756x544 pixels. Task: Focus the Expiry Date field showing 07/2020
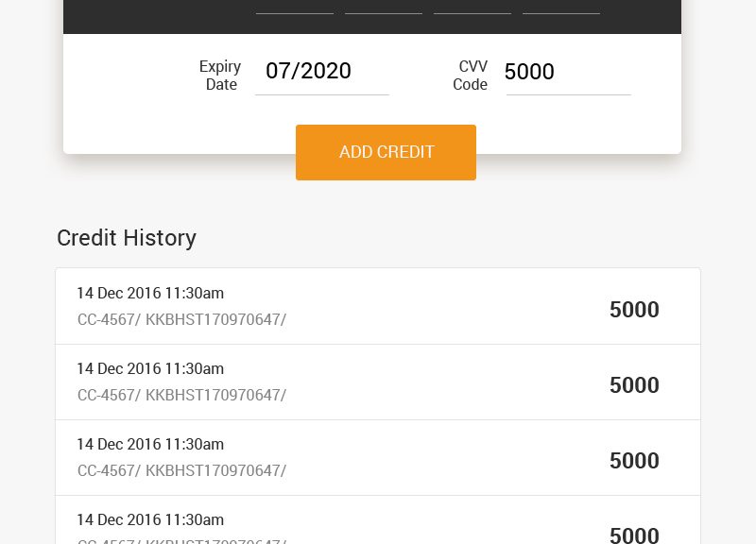click(322, 72)
